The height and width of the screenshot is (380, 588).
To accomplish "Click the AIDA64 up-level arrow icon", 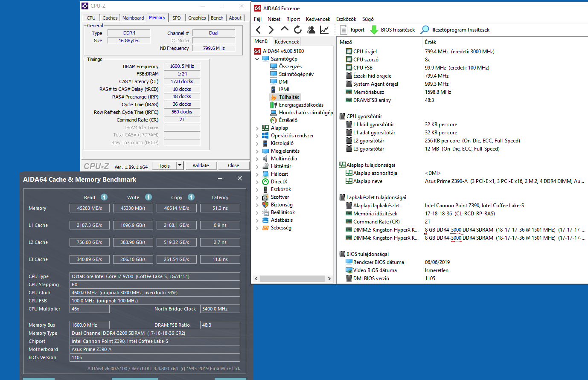I will click(285, 29).
